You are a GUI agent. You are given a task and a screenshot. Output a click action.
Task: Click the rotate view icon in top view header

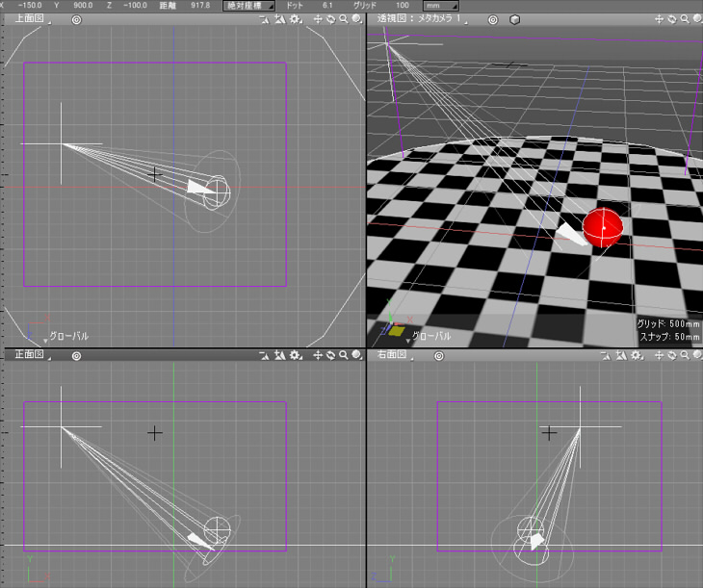330,19
